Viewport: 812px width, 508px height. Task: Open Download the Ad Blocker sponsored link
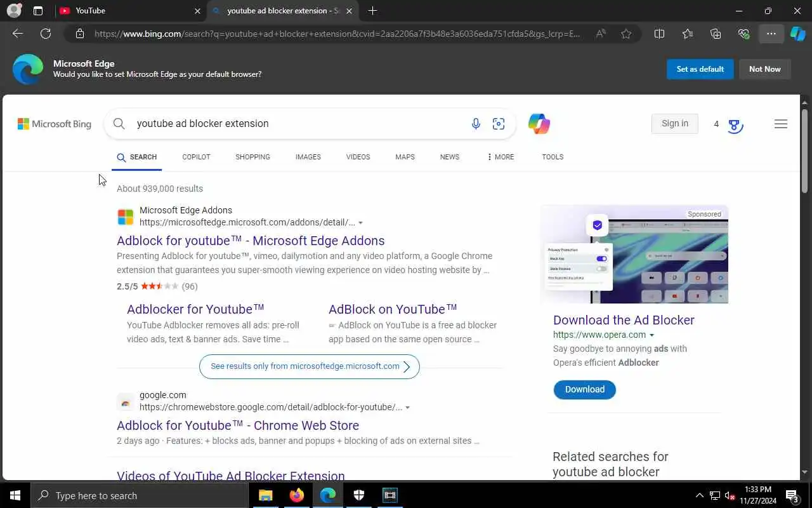(x=624, y=320)
